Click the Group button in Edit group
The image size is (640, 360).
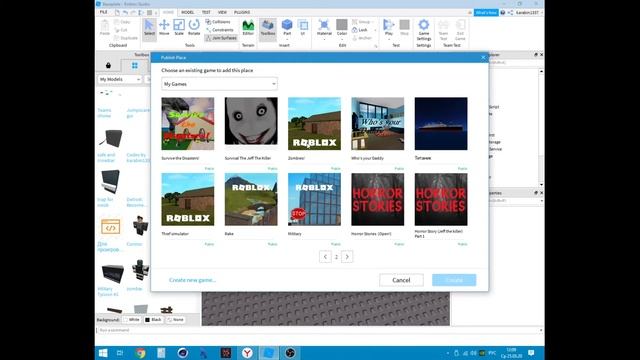(361, 22)
